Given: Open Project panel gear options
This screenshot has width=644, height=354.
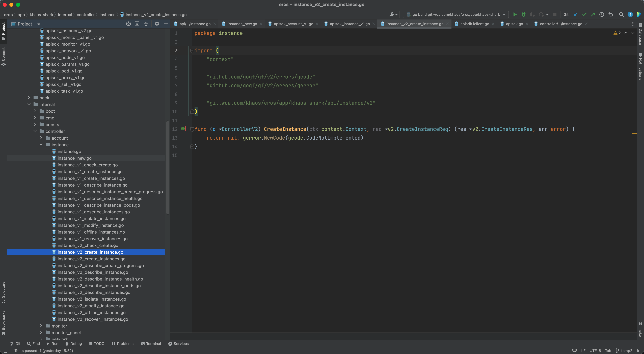Looking at the screenshot, I should coord(157,24).
